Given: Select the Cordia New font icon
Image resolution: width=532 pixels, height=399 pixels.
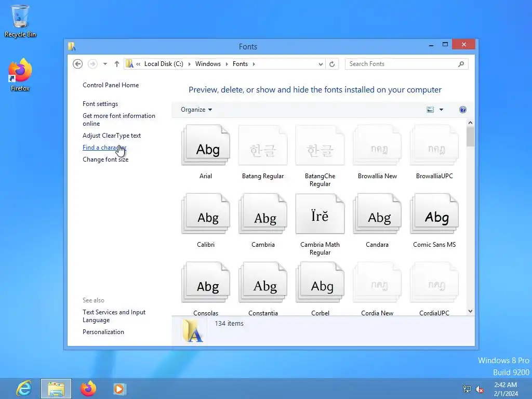Looking at the screenshot, I should coord(377,282).
